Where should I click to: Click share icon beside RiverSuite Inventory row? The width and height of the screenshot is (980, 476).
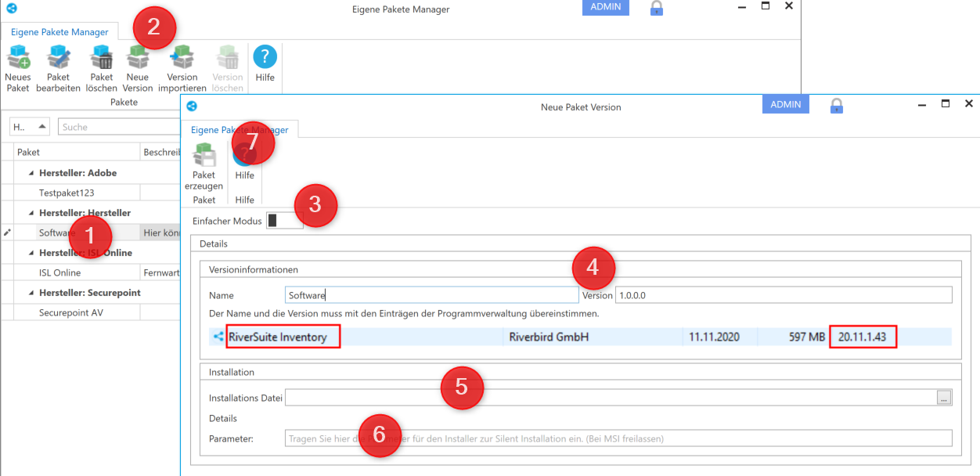tap(218, 337)
